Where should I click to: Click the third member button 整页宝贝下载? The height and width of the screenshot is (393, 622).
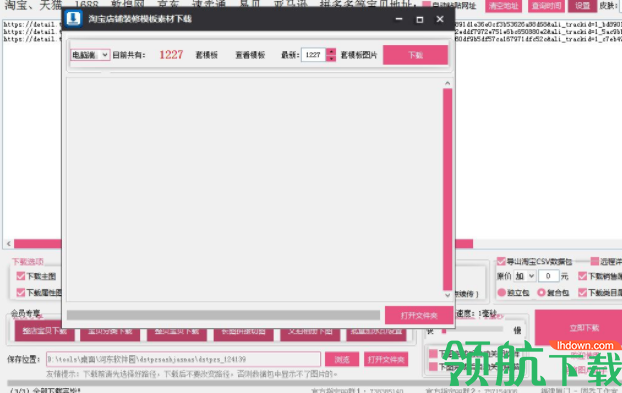coord(177,334)
